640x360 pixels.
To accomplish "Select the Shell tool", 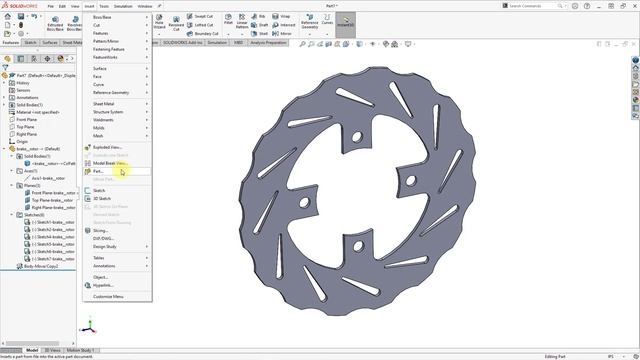I will tap(260, 33).
